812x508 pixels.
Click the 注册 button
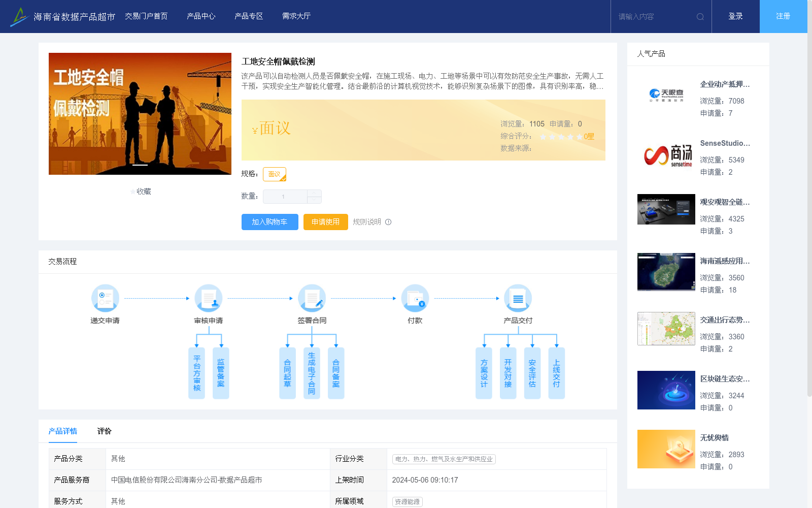point(784,16)
